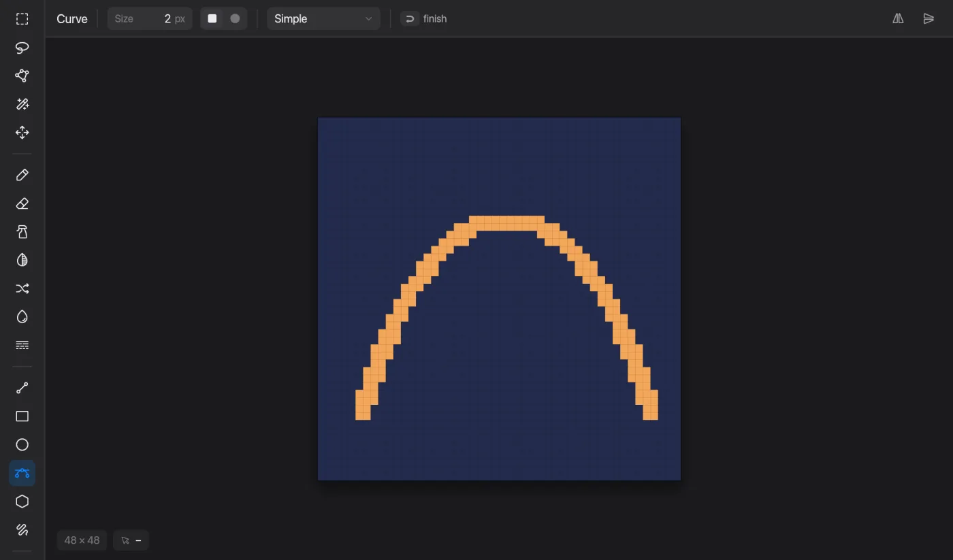Edit the brush Size field
The width and height of the screenshot is (953, 560).
coord(150,19)
